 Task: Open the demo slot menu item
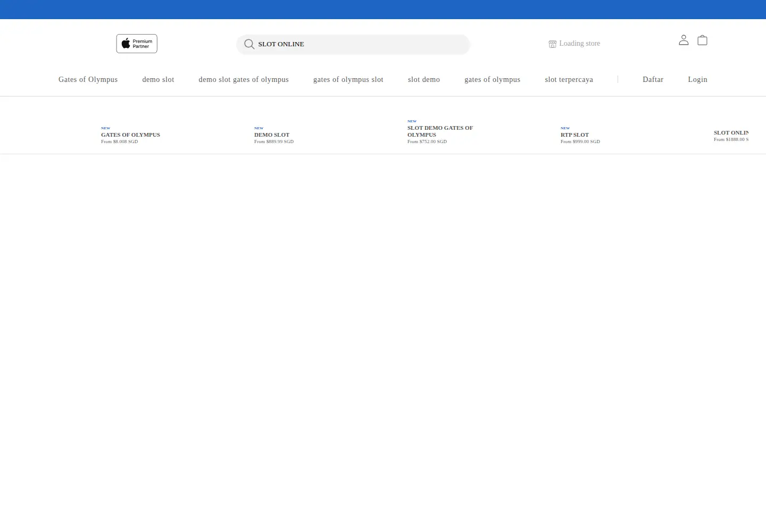(158, 79)
